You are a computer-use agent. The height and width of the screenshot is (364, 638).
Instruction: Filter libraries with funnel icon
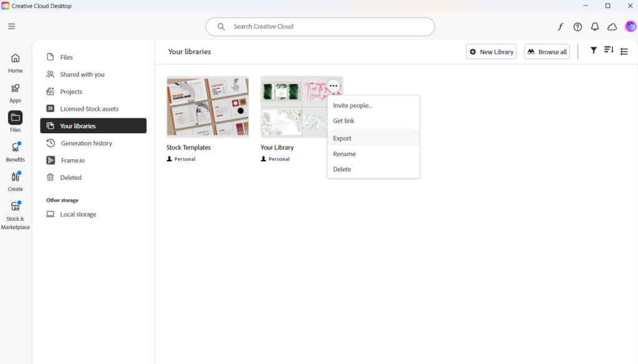tap(594, 50)
